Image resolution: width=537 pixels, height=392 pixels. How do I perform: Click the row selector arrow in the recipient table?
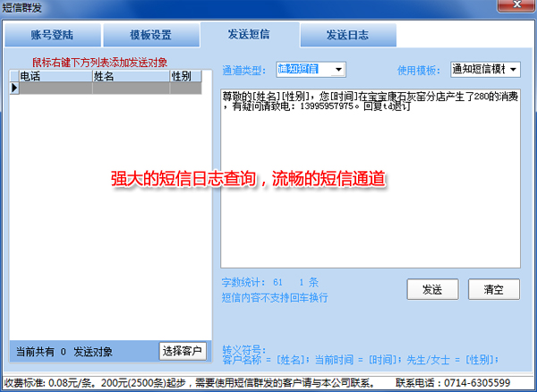[13, 89]
